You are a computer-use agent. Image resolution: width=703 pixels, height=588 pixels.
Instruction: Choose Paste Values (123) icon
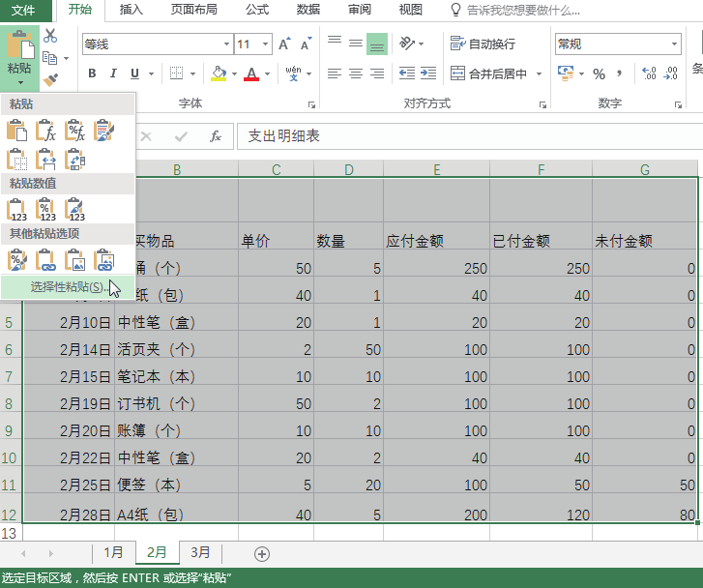point(17,210)
